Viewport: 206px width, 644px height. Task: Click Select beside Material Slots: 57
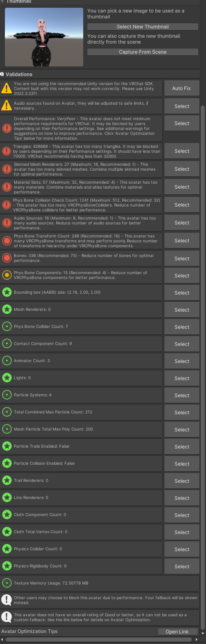tap(182, 187)
